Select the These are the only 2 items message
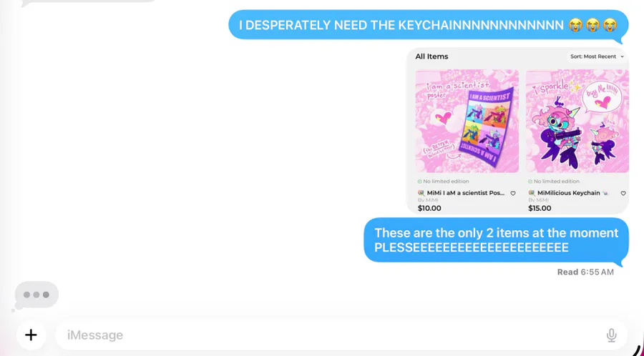The height and width of the screenshot is (356, 644). tap(496, 240)
